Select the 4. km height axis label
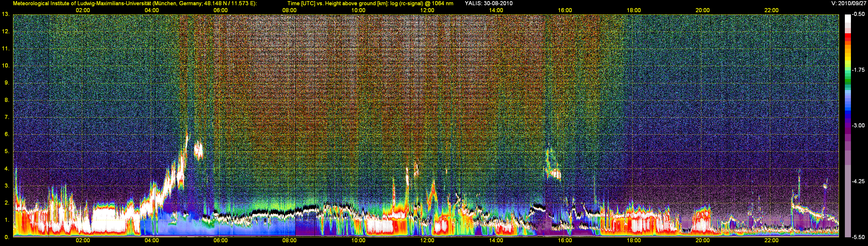The image size is (868, 246). tap(7, 168)
